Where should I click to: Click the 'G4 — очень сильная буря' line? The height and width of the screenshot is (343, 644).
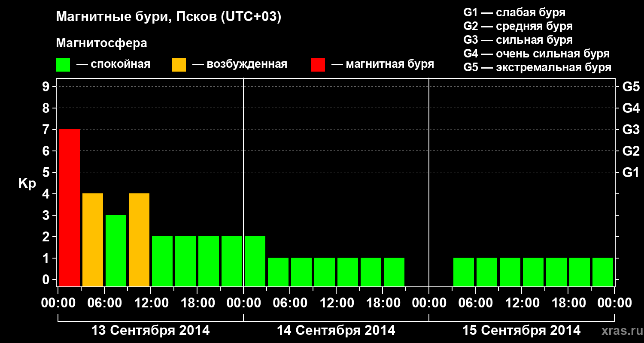[x=537, y=54]
